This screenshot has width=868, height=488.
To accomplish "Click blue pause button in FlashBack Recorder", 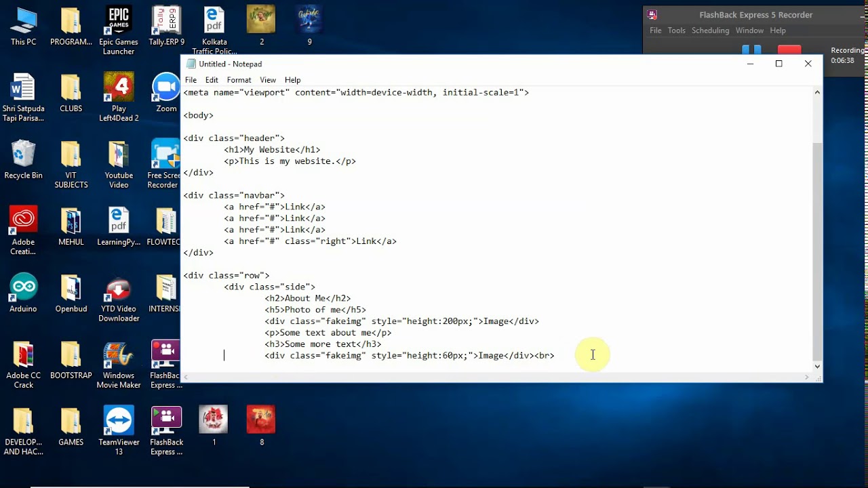I will pos(751,49).
